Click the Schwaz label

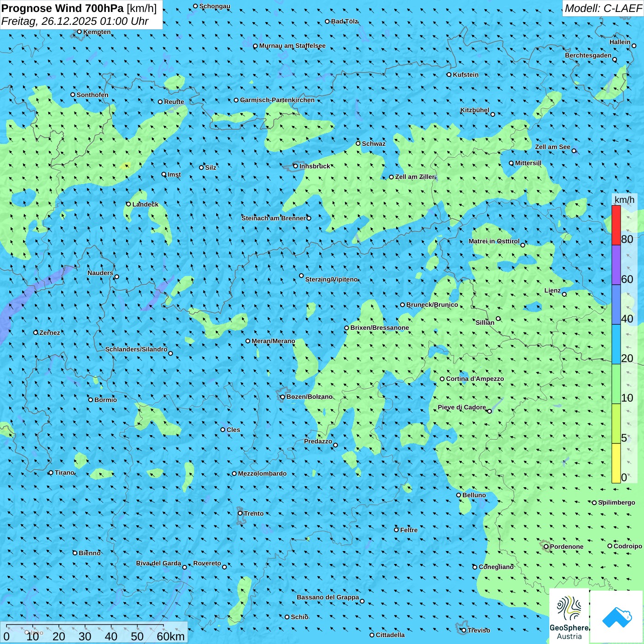[x=374, y=144]
